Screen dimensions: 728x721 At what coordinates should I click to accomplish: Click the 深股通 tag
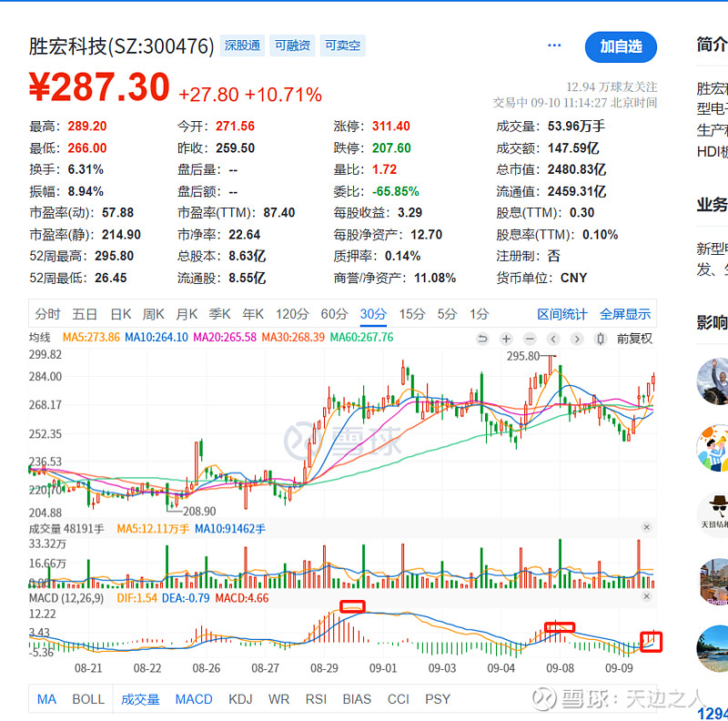click(x=242, y=46)
